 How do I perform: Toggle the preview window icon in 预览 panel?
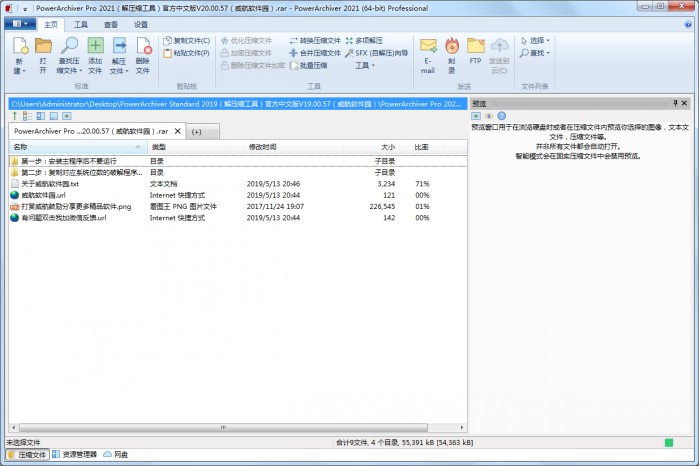click(x=476, y=116)
